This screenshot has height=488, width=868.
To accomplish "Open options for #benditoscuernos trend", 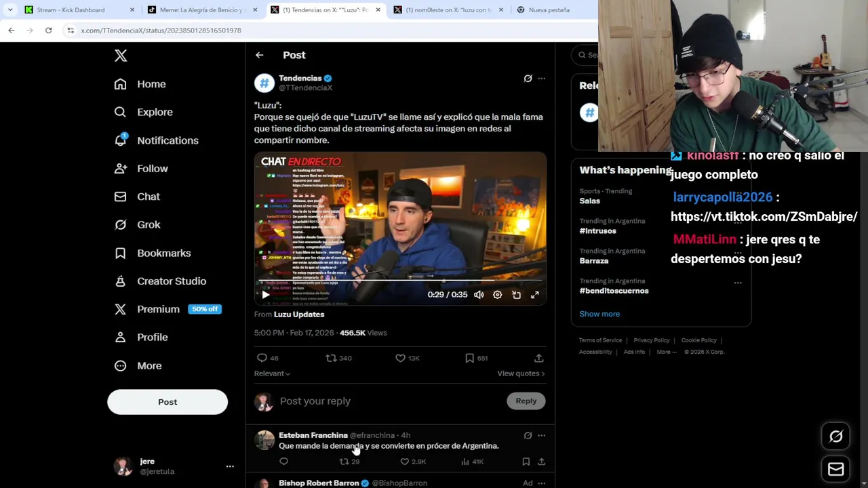I will [738, 283].
